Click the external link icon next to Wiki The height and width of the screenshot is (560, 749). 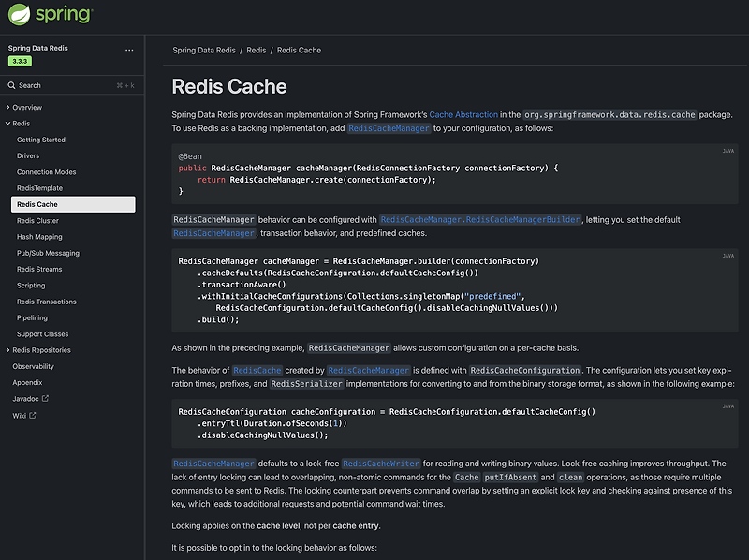tap(33, 415)
